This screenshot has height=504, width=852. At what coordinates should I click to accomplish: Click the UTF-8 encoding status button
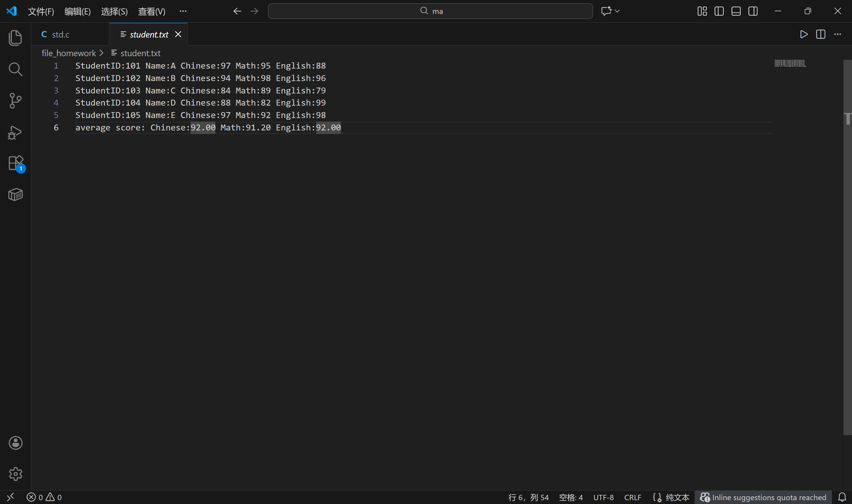[603, 497]
